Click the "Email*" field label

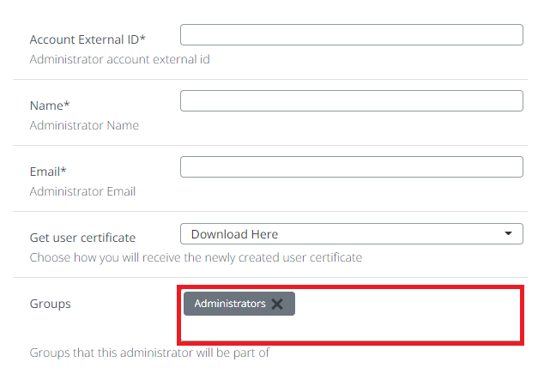pyautogui.click(x=48, y=172)
